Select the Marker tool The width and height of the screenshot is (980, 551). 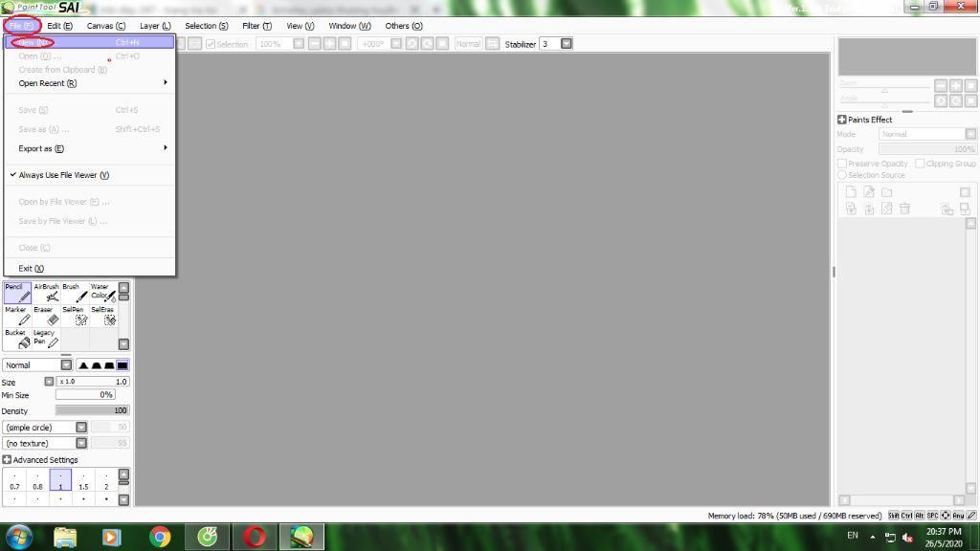tap(17, 316)
